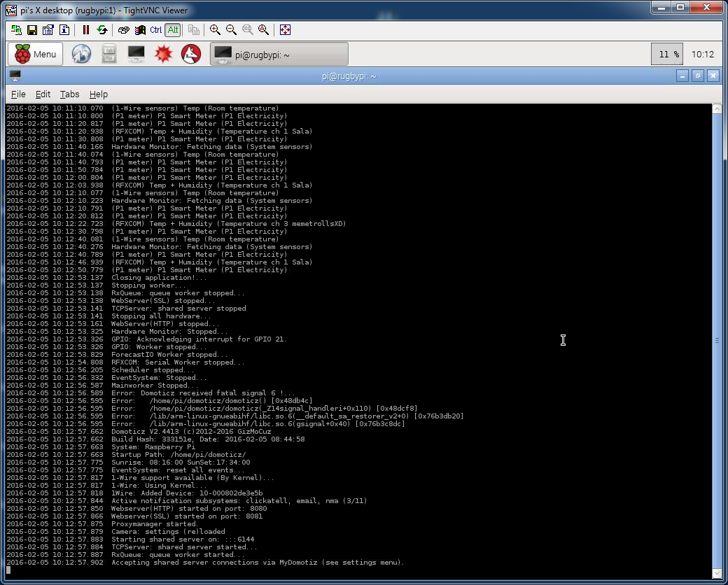Open the Raspberry Pi Menu
Image resolution: width=728 pixels, height=585 pixels.
tap(36, 54)
